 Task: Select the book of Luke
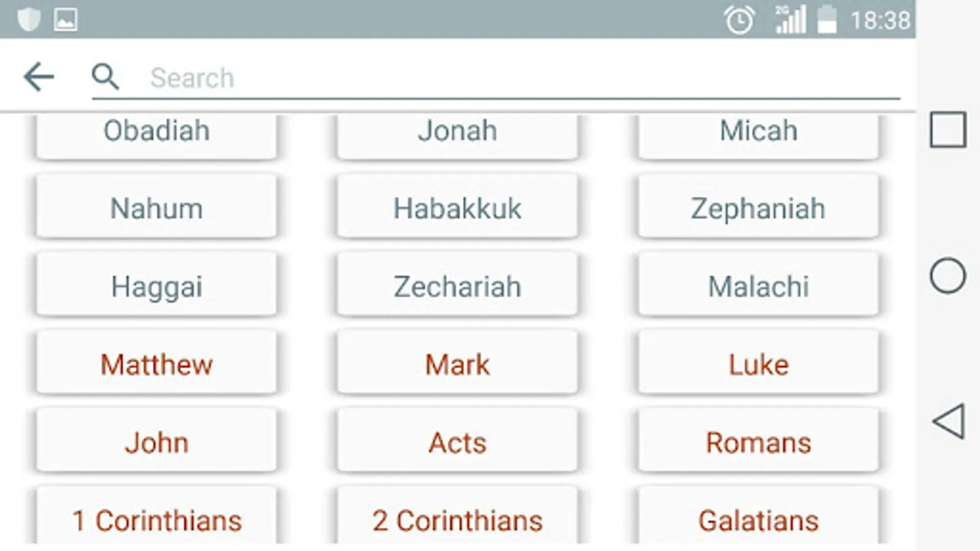tap(758, 364)
